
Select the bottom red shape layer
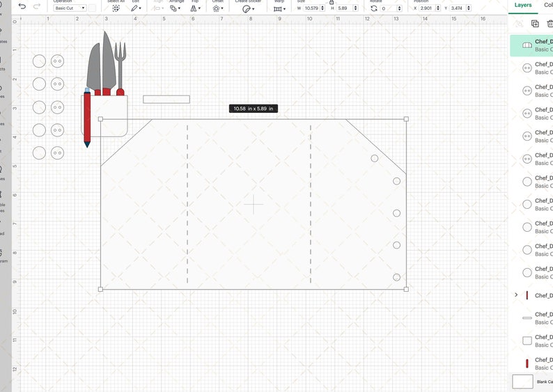[x=531, y=363]
